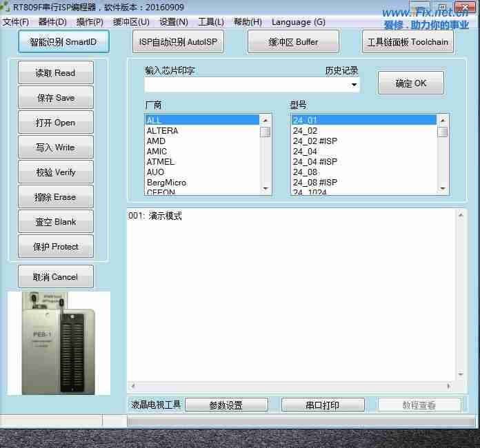Viewport: 480px width, 448px height.
Task: Click the 输入芯片印字 chip input field
Action: (x=247, y=85)
